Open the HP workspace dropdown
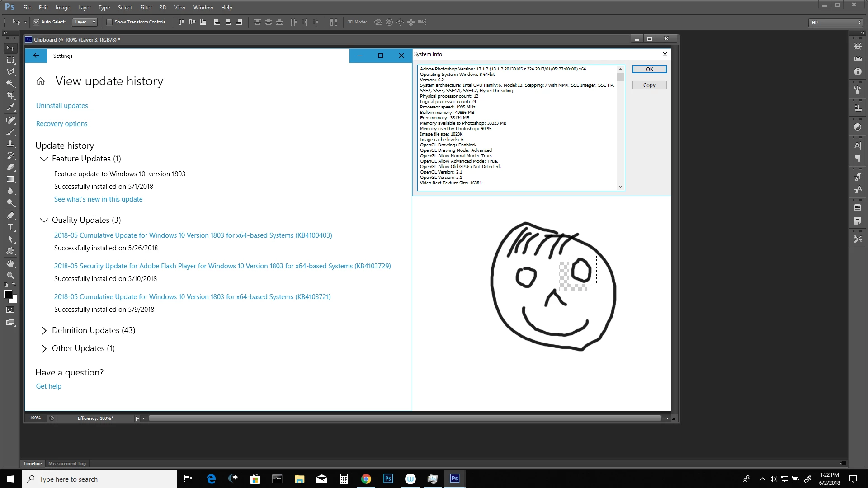This screenshot has height=488, width=868. (x=836, y=22)
